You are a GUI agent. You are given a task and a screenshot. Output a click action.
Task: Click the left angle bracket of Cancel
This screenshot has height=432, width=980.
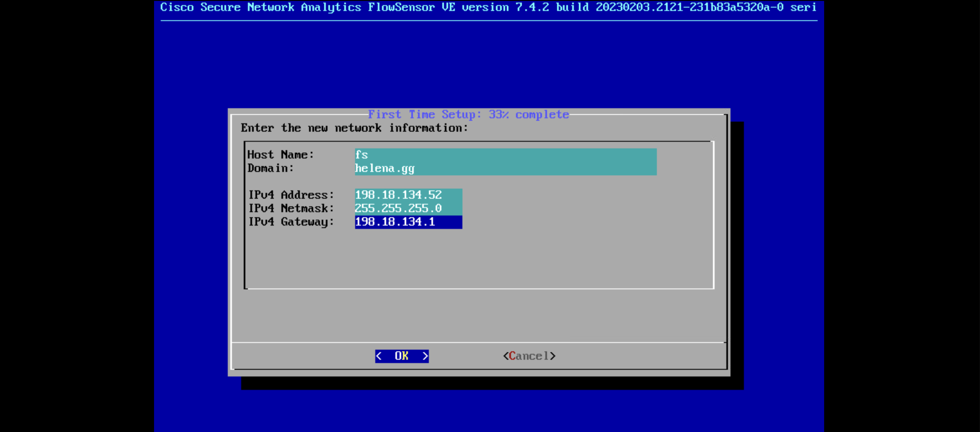[505, 356]
